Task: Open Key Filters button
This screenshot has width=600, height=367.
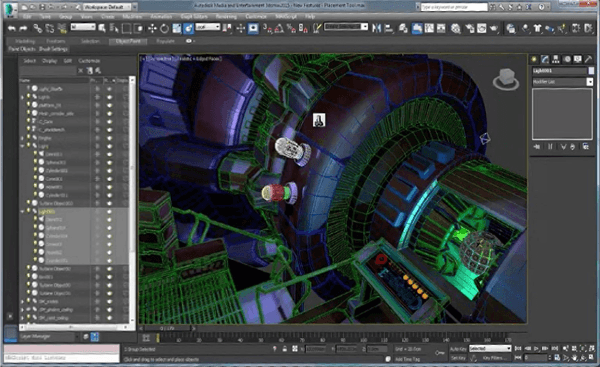Action: [x=494, y=358]
